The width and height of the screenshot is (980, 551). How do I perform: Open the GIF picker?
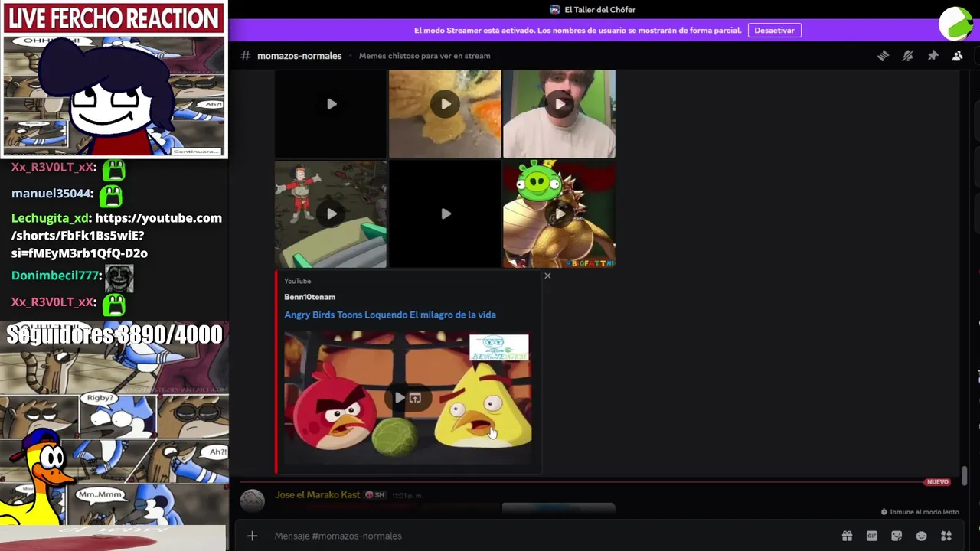[x=871, y=536]
